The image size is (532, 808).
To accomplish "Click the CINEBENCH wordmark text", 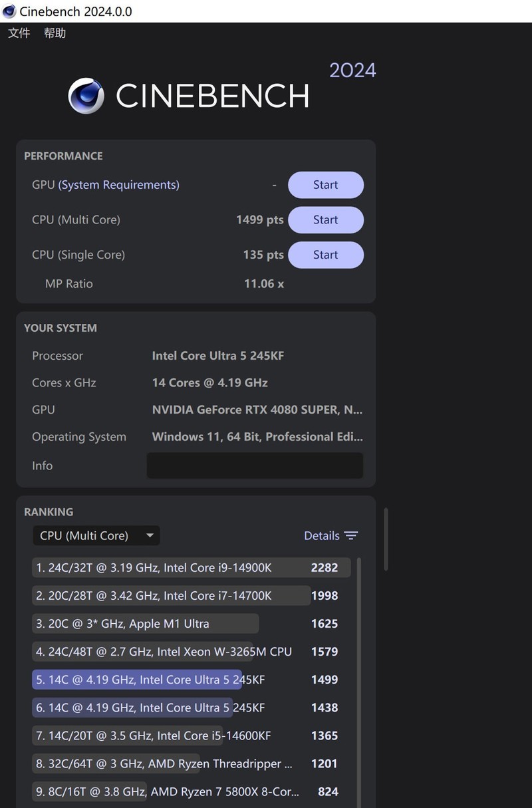I will point(212,96).
